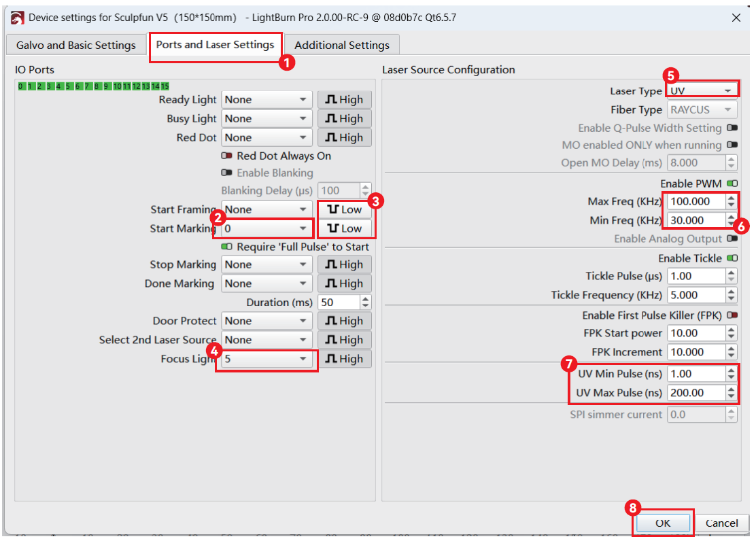Click the Cancel button
The width and height of the screenshot is (756, 541).
click(721, 523)
